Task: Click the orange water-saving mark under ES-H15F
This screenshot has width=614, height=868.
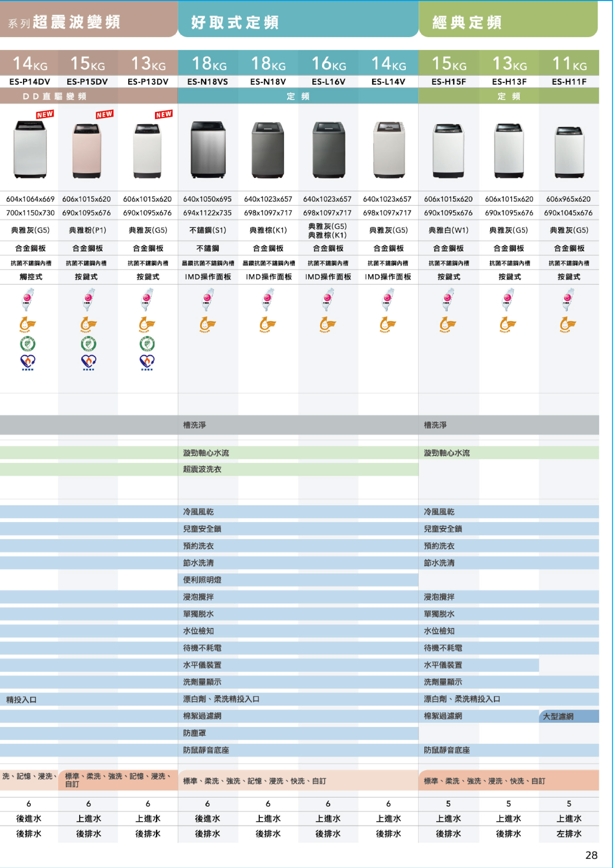Action: click(447, 324)
